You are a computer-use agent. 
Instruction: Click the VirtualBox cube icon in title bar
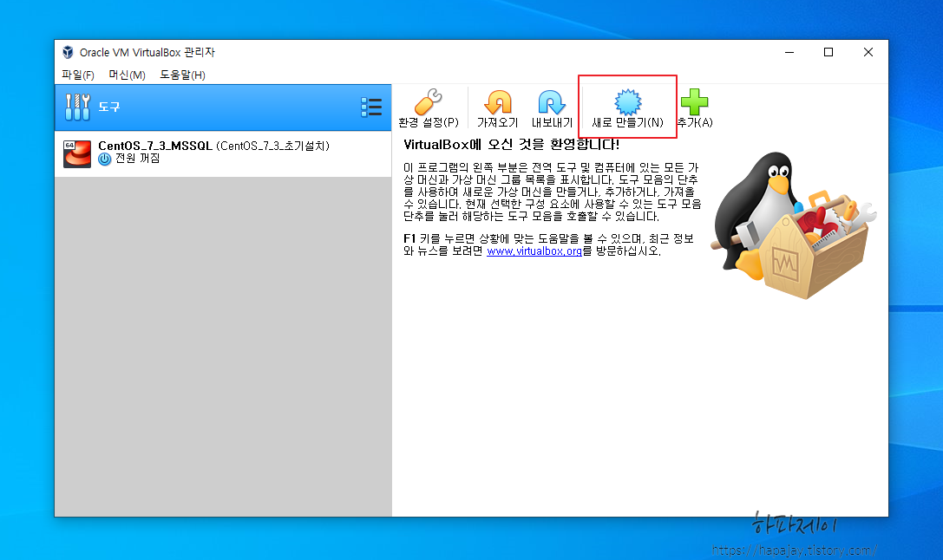click(68, 52)
